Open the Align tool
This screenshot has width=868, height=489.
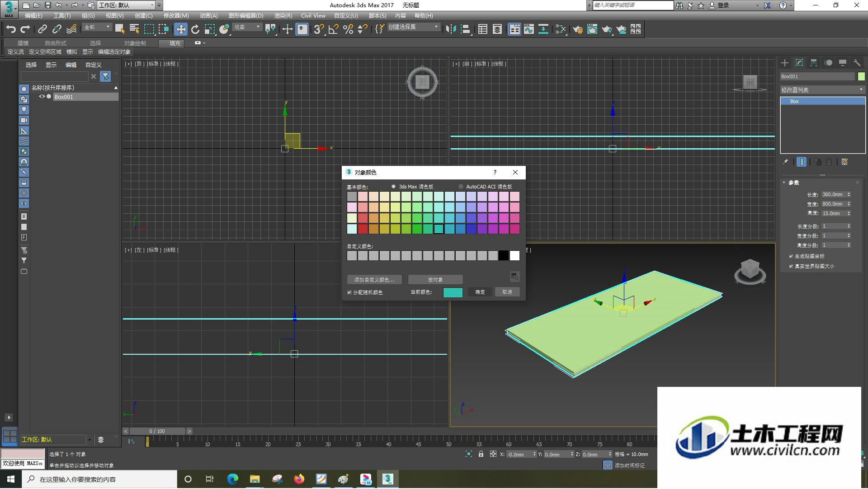465,29
